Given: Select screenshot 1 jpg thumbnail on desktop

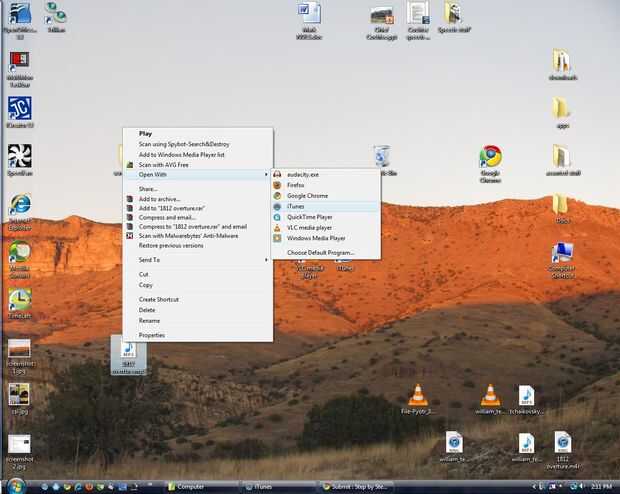Looking at the screenshot, I should pyautogui.click(x=19, y=349).
